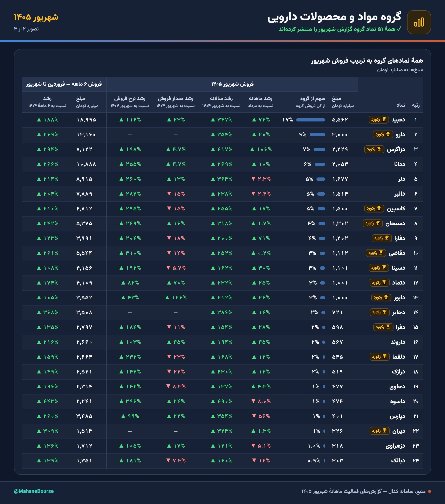Click the red ۵۶% monthly drop for دپارس
Screen dimensions: 445x504
261,416
